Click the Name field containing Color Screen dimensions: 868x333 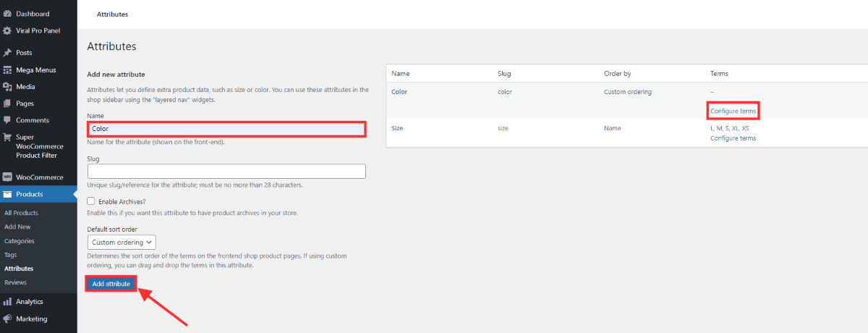(226, 129)
